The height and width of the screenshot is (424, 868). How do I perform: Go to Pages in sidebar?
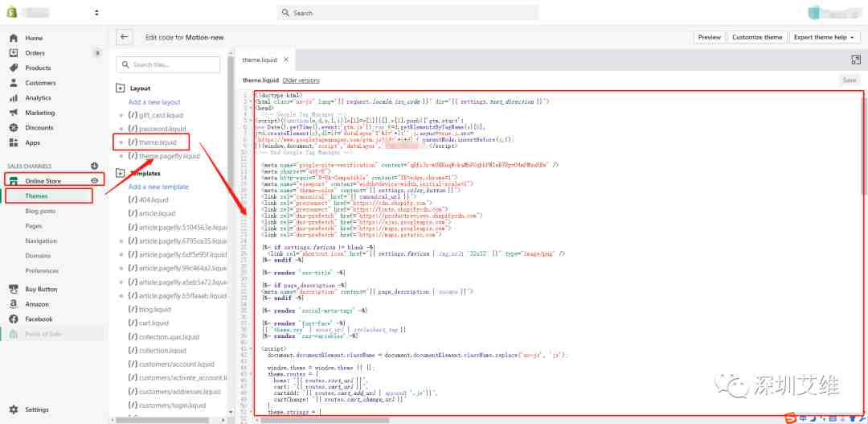click(x=34, y=226)
